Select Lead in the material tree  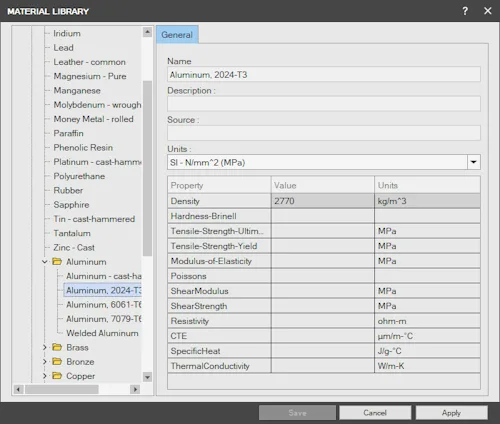[x=63, y=48]
